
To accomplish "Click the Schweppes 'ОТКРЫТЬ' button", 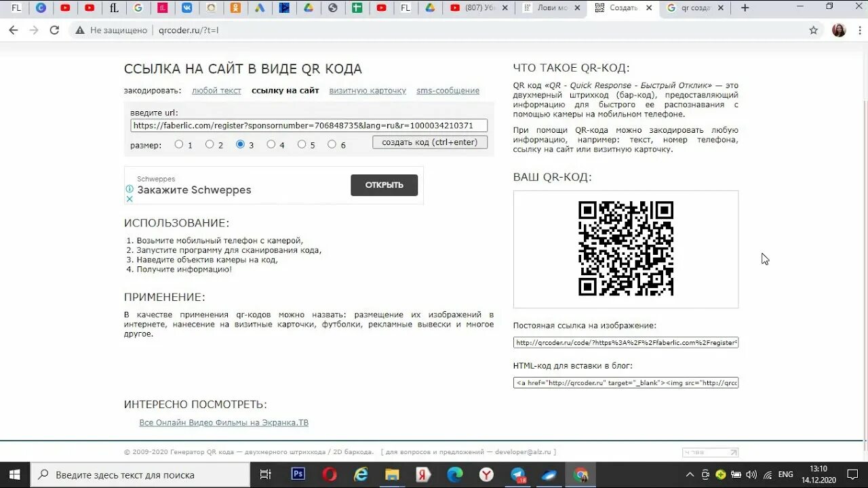I will [x=384, y=185].
